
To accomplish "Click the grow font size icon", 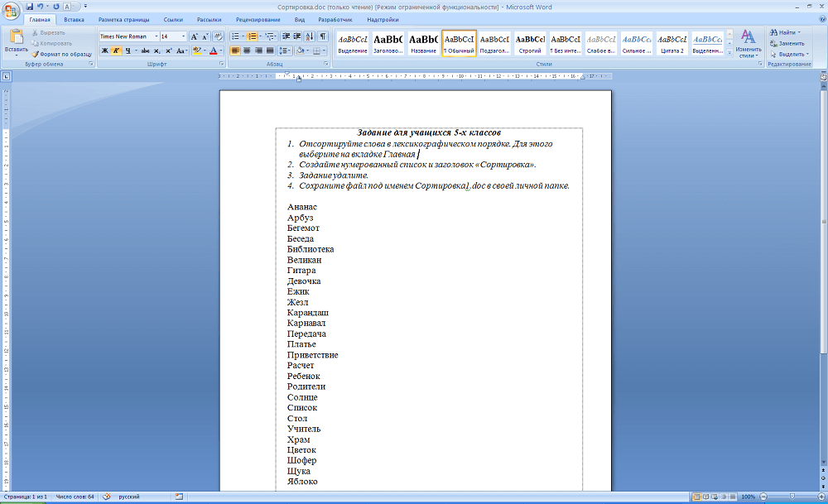I will [195, 36].
